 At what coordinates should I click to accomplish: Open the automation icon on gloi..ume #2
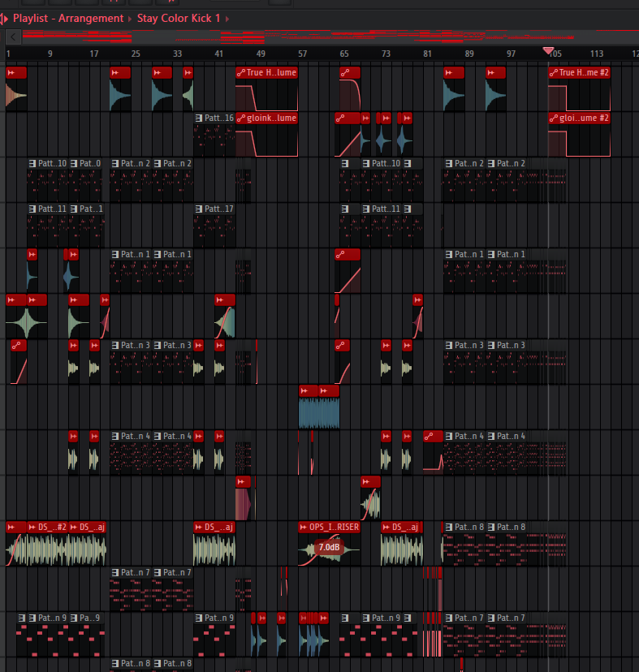click(x=554, y=118)
